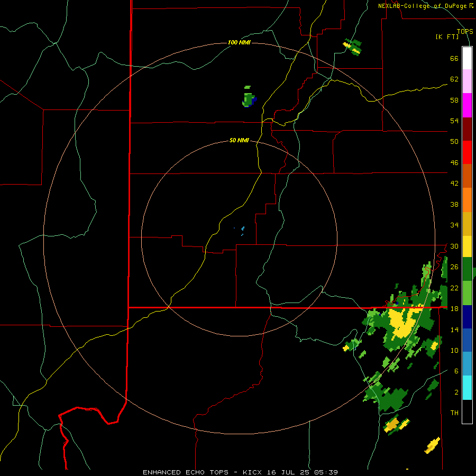Click the black TH swatch at legend bottom

tap(467, 411)
